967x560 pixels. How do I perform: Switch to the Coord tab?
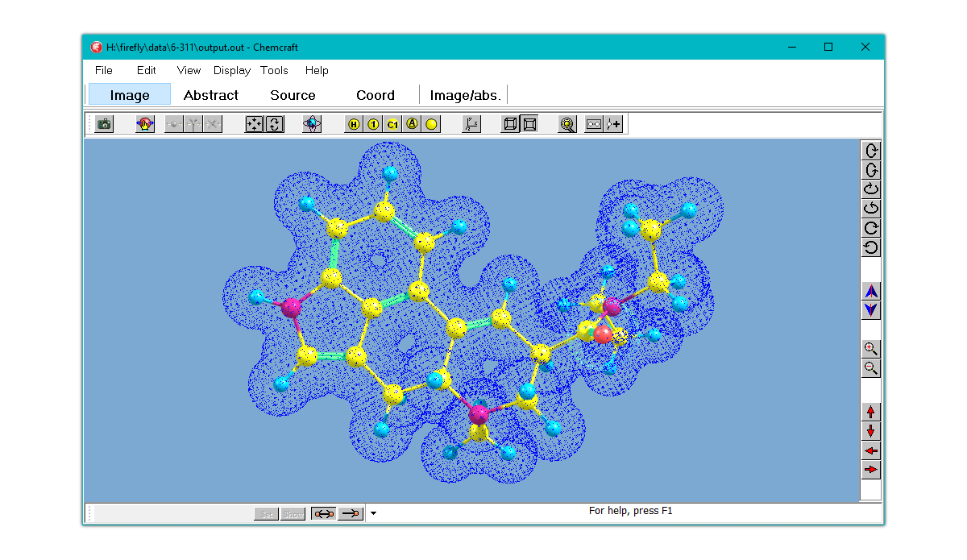point(376,95)
